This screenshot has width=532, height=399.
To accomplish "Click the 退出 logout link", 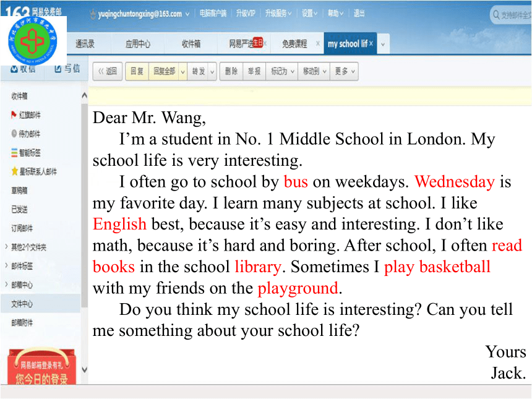I will [x=359, y=14].
